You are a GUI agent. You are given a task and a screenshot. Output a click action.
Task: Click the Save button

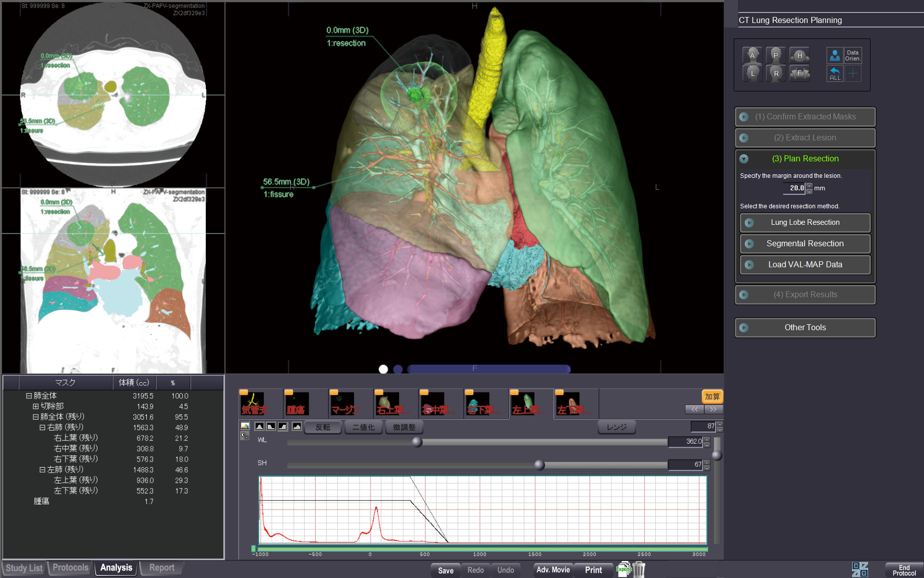pos(446,570)
